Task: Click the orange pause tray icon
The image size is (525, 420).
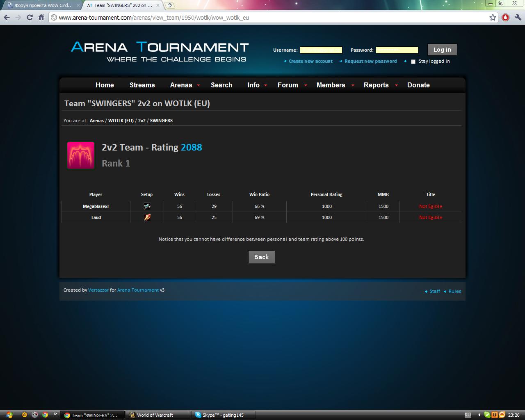Action: 494,415
